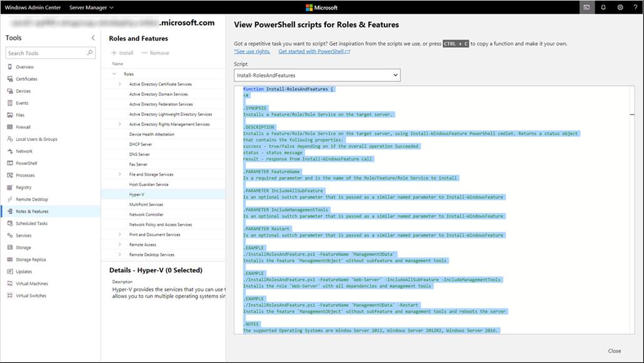Select the Events tool icon
Image resolution: width=644 pixels, height=363 pixels.
coord(10,103)
